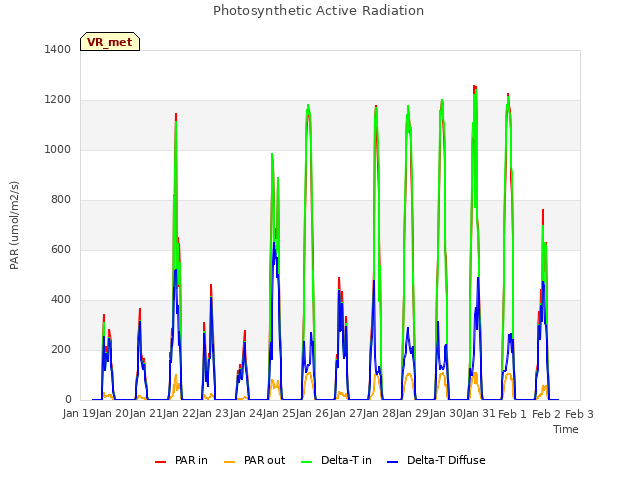Click the Feb 2 x-axis tick label
The height and width of the screenshot is (480, 640).
546,414
